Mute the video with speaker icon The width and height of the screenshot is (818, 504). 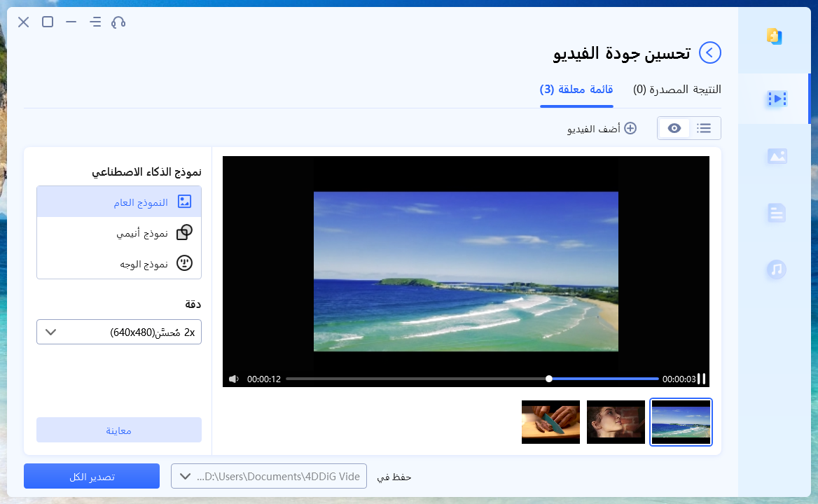click(x=234, y=379)
